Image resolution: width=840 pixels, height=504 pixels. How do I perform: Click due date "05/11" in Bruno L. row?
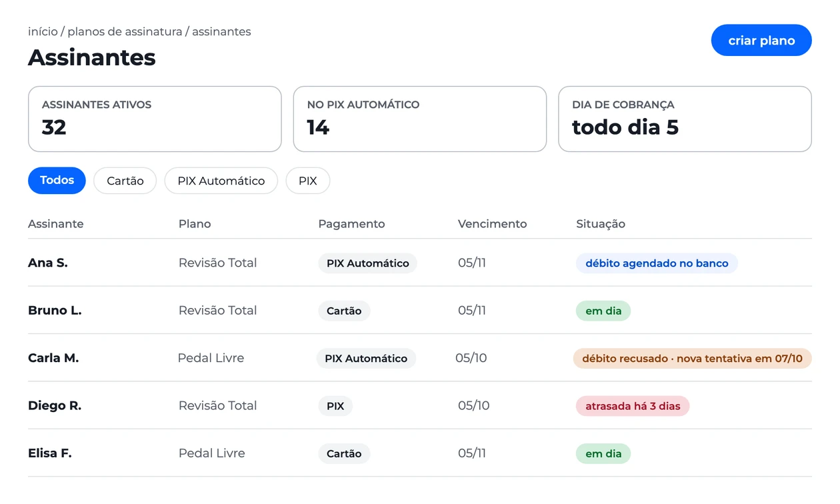click(472, 310)
